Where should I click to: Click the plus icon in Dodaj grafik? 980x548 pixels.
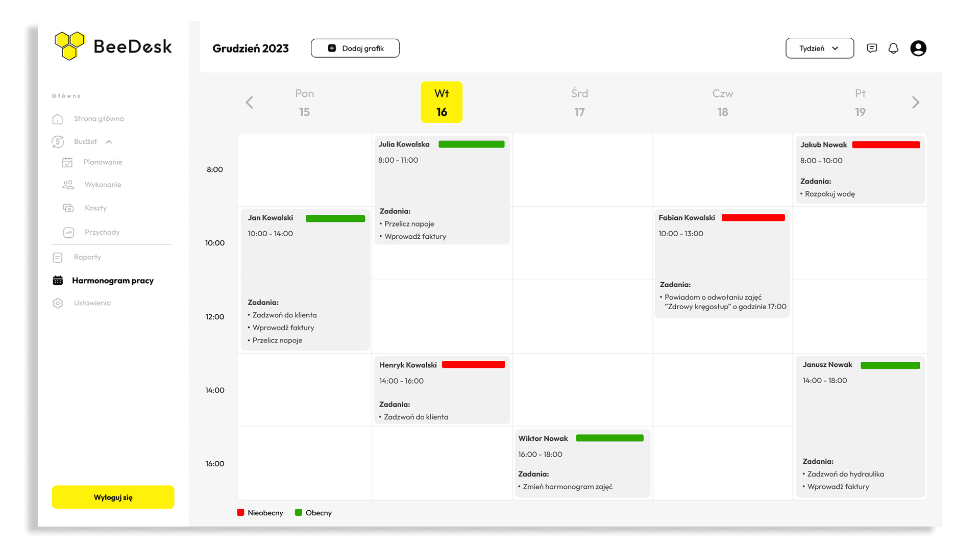coord(332,48)
